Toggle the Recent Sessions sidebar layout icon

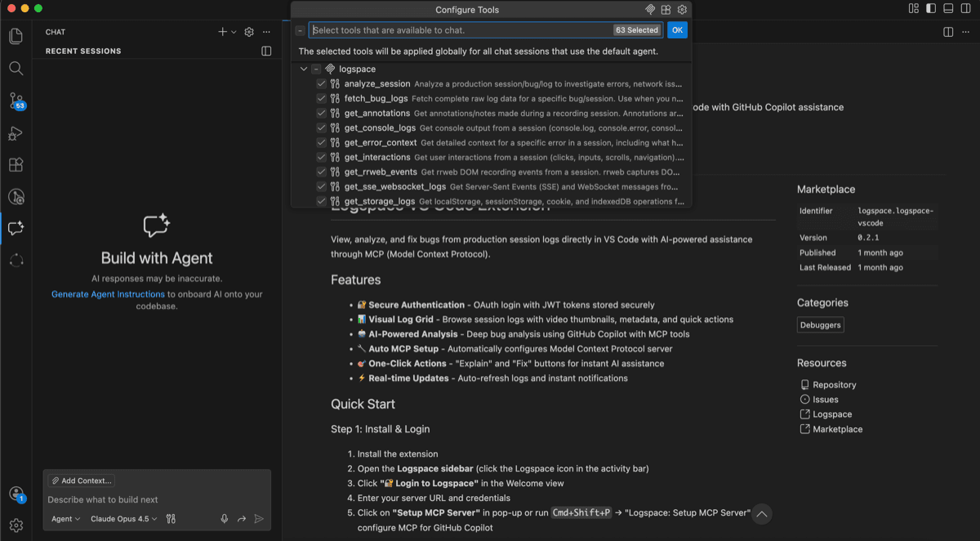(266, 51)
